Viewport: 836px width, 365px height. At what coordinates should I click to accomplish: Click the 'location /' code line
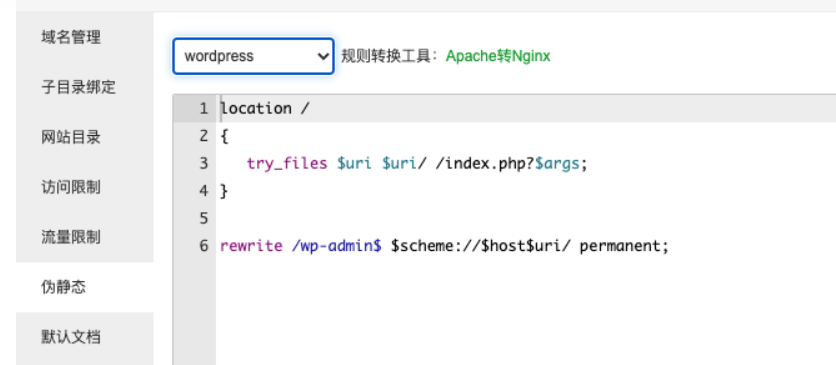point(265,109)
